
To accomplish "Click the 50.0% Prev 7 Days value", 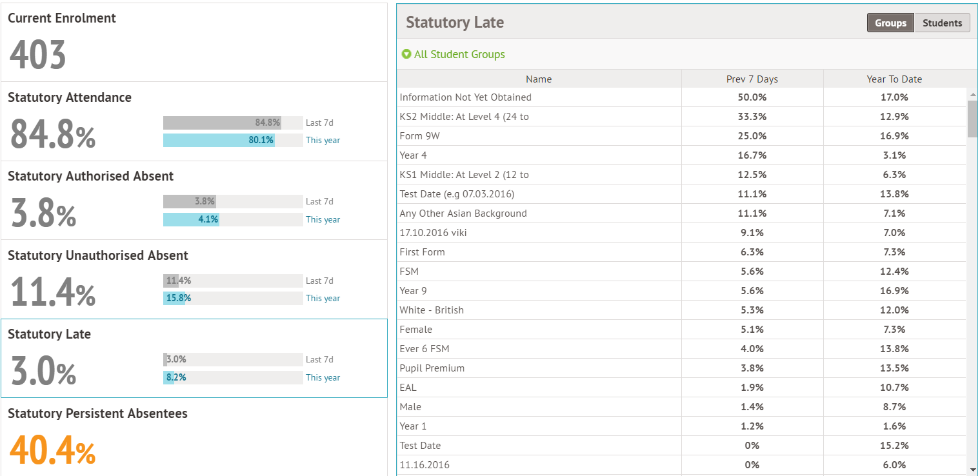I will [x=752, y=97].
